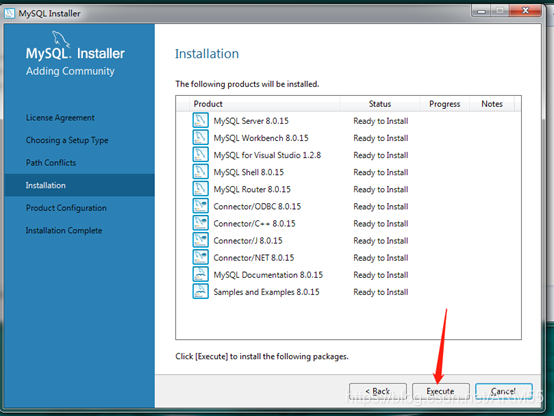Viewport: 554px width, 416px height.
Task: Go to the Path Conflicts step
Action: [x=51, y=163]
